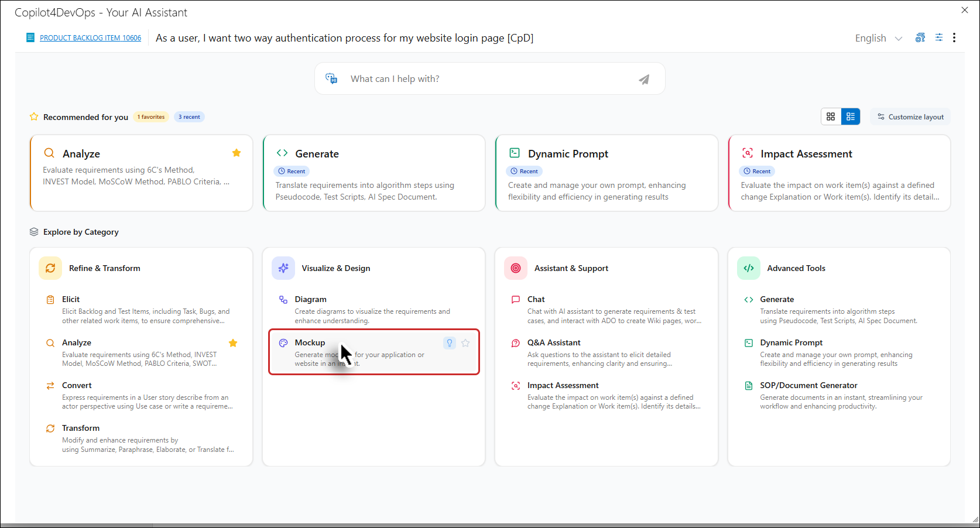Click the Advanced Tools code icon

pyautogui.click(x=748, y=268)
